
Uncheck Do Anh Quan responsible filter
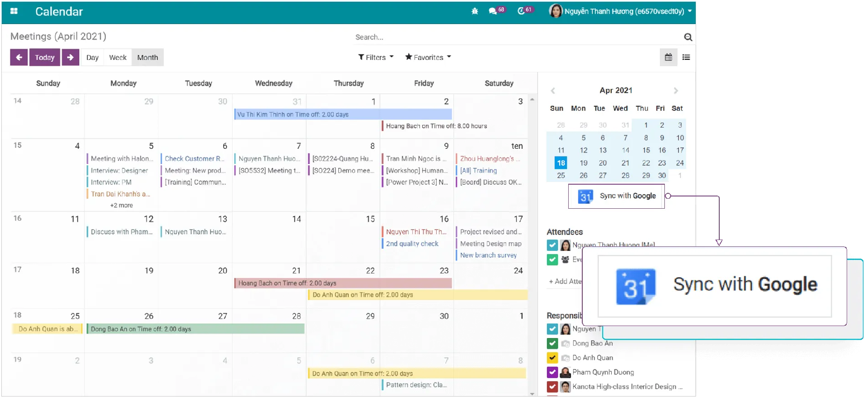pos(552,358)
